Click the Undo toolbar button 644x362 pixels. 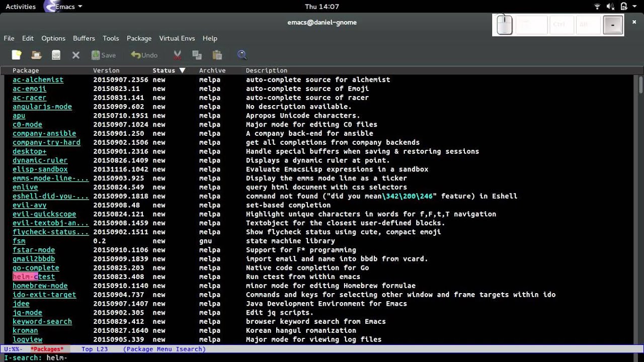coord(144,55)
